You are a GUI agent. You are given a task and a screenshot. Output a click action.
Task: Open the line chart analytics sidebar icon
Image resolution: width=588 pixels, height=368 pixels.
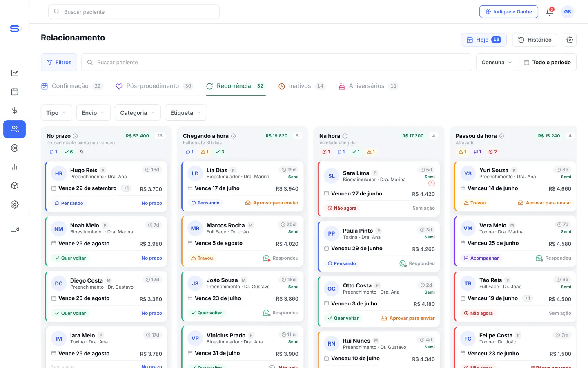point(15,73)
